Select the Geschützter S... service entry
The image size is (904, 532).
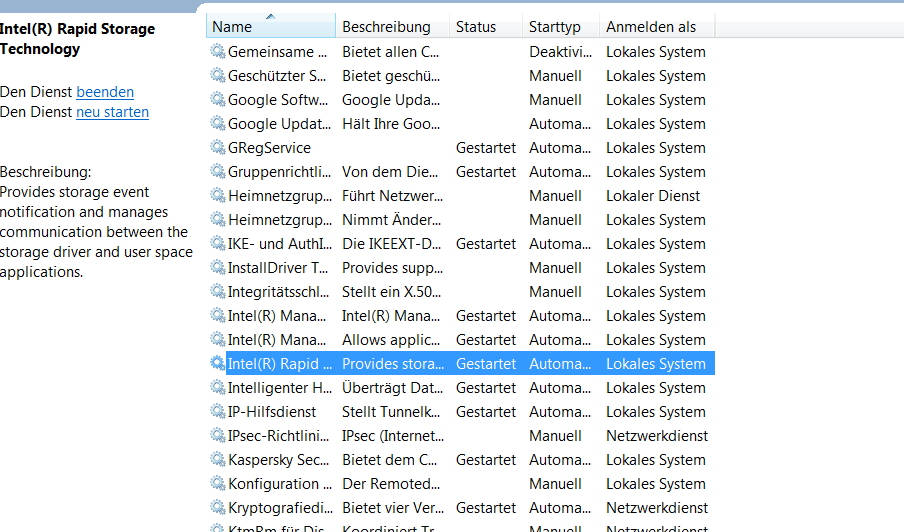tap(277, 76)
